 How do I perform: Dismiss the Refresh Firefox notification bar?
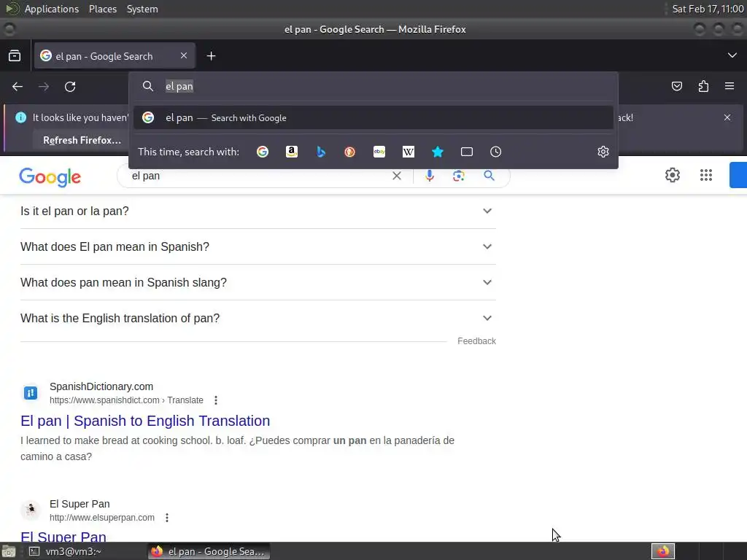727,117
